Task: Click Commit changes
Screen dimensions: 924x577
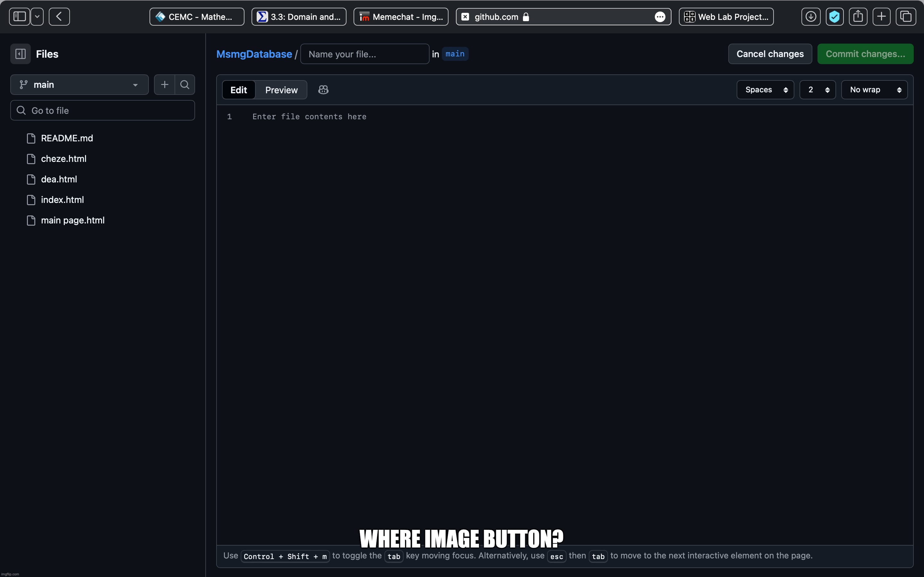Action: [x=865, y=54]
